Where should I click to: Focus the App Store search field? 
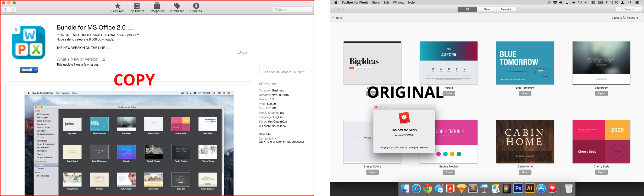(x=292, y=10)
